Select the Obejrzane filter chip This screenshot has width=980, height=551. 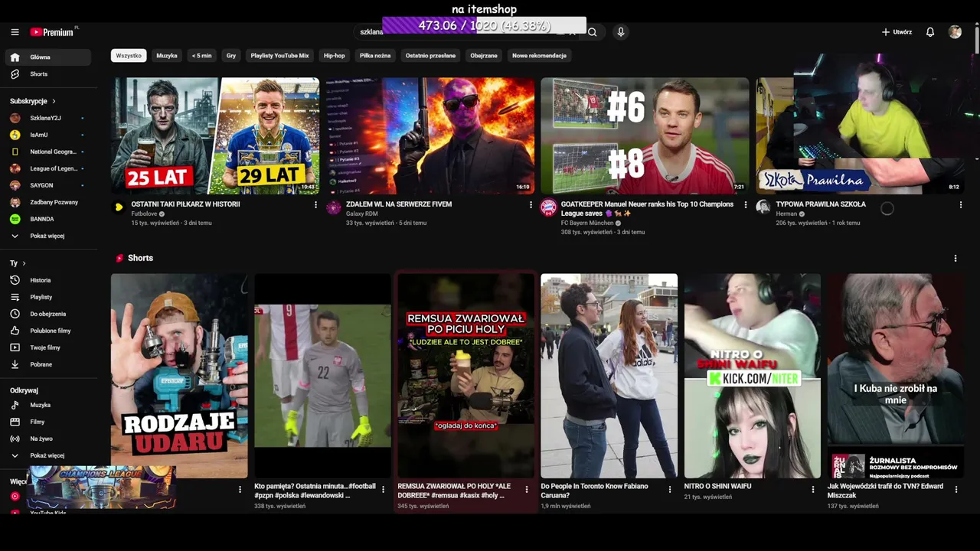coord(484,56)
